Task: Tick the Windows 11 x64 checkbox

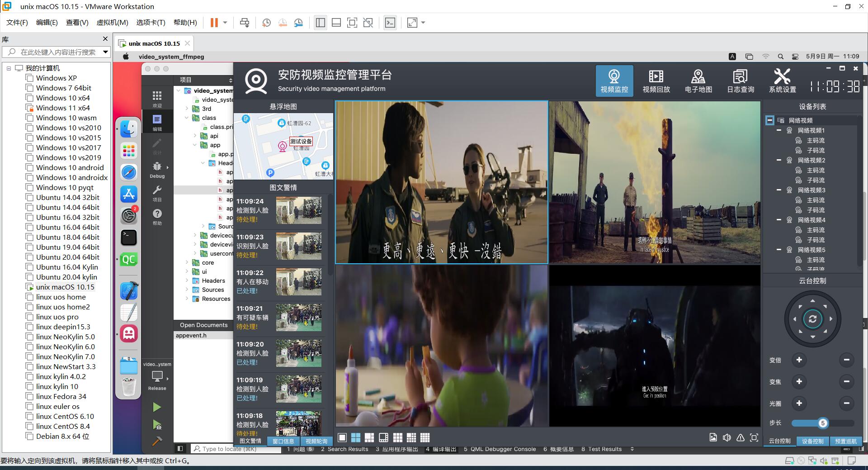Action: point(29,108)
